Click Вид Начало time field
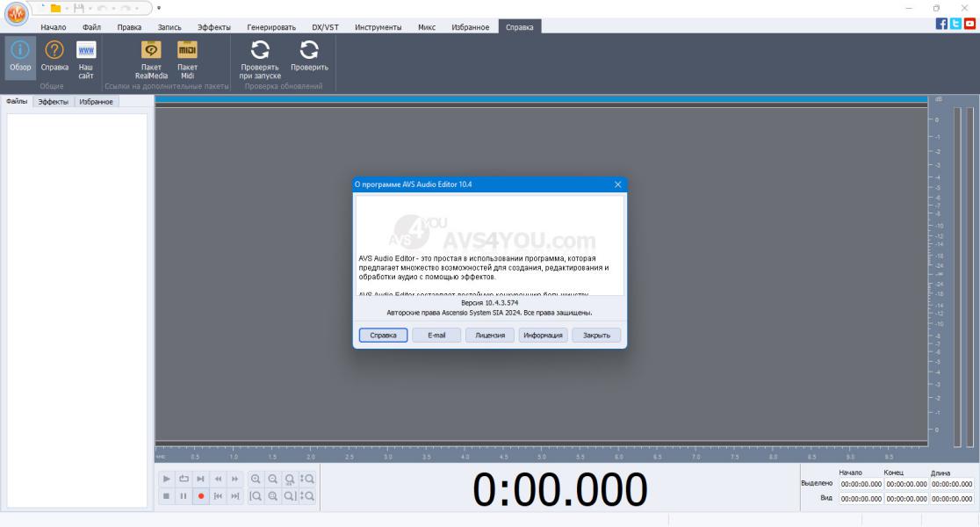 pyautogui.click(x=861, y=499)
